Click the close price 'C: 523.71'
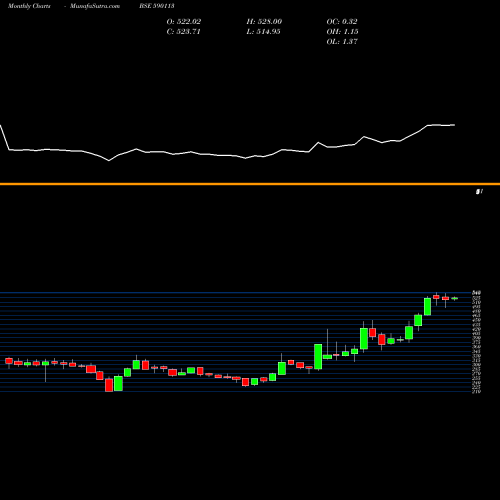The width and height of the screenshot is (500, 500). (x=183, y=32)
